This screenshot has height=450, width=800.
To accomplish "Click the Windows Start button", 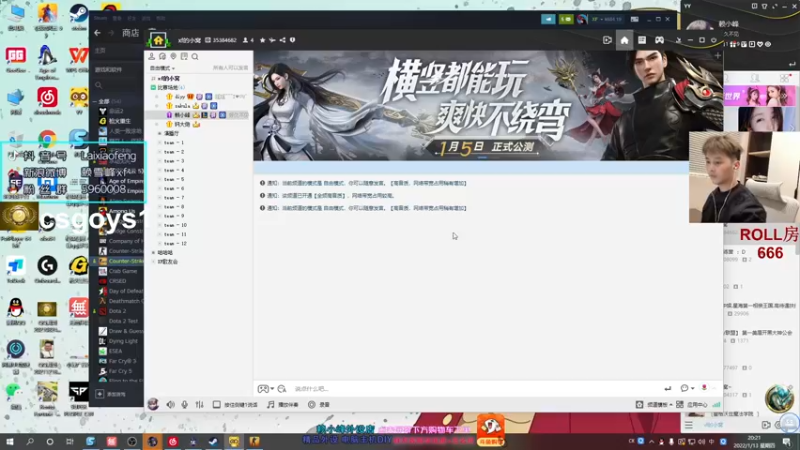I will click(10, 442).
